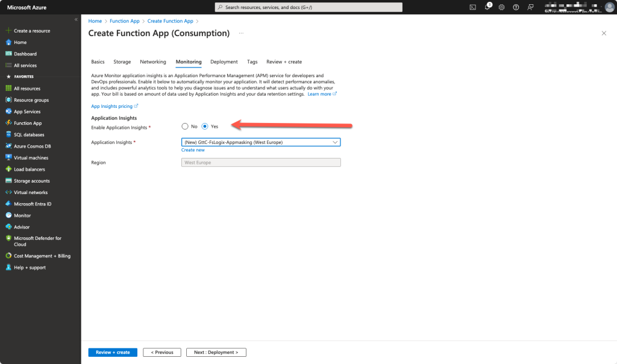Open SQL databases icon in sidebar
This screenshot has height=364, width=617.
coord(8,134)
